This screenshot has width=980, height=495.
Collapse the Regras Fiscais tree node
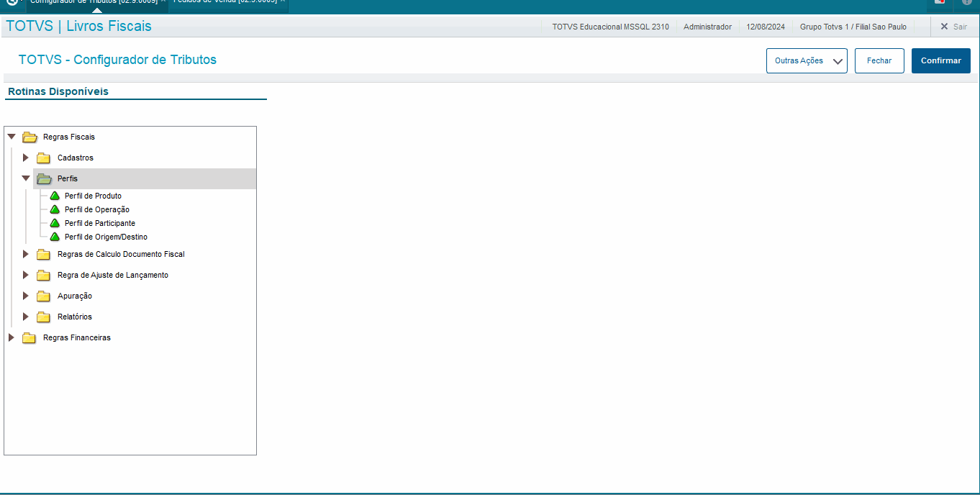pyautogui.click(x=12, y=137)
